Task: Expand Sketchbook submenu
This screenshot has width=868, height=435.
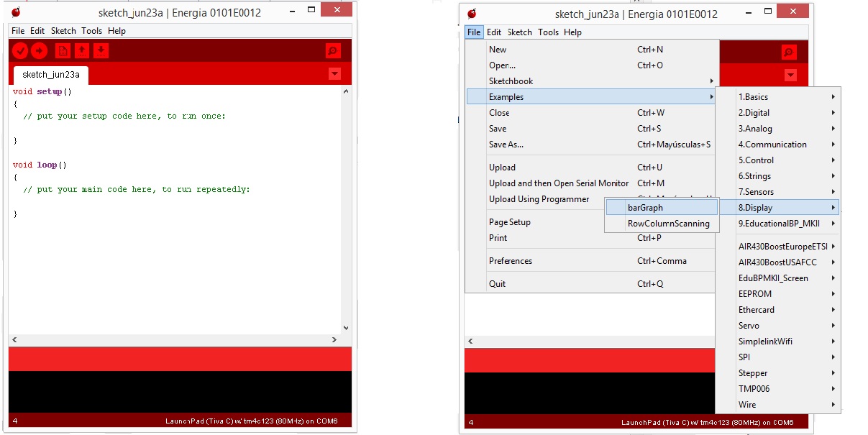Action: point(592,81)
